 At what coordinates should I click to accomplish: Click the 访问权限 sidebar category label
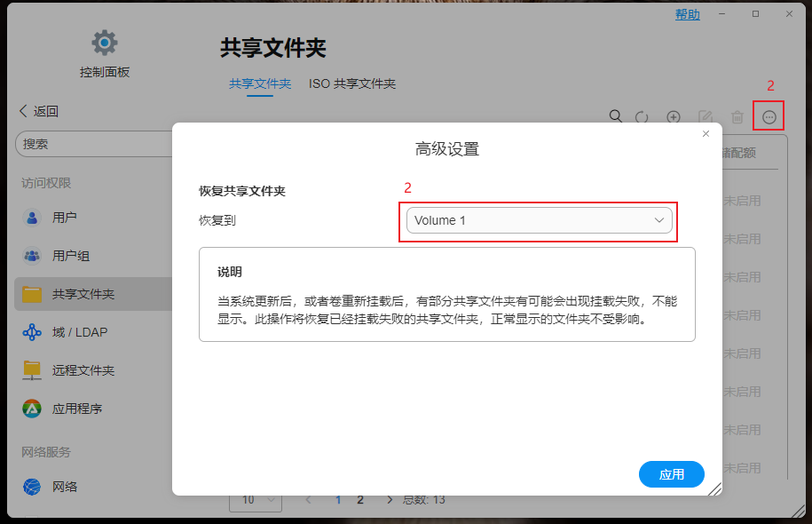tap(46, 183)
